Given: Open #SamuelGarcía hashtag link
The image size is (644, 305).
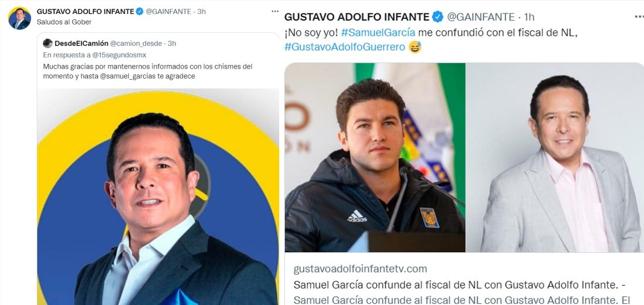Looking at the screenshot, I should [378, 33].
